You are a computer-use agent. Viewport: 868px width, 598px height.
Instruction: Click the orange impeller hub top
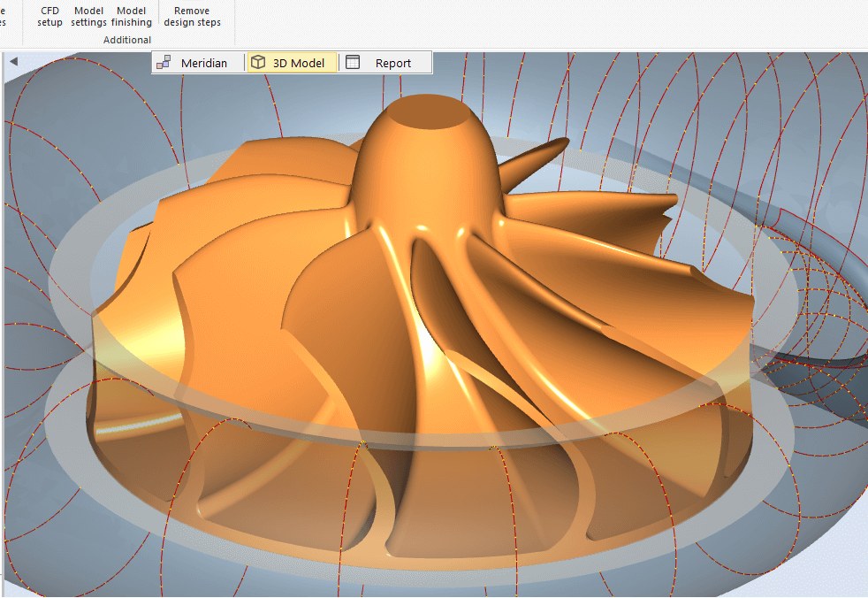427,111
